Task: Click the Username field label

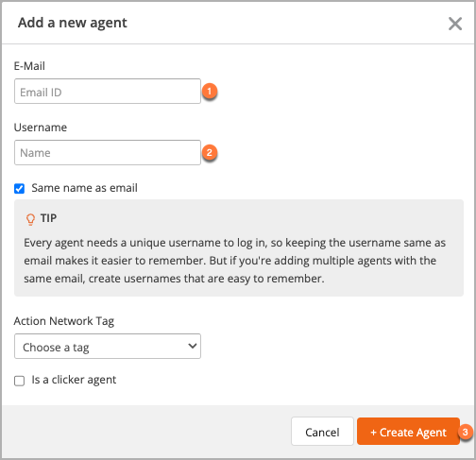Action: [41, 128]
